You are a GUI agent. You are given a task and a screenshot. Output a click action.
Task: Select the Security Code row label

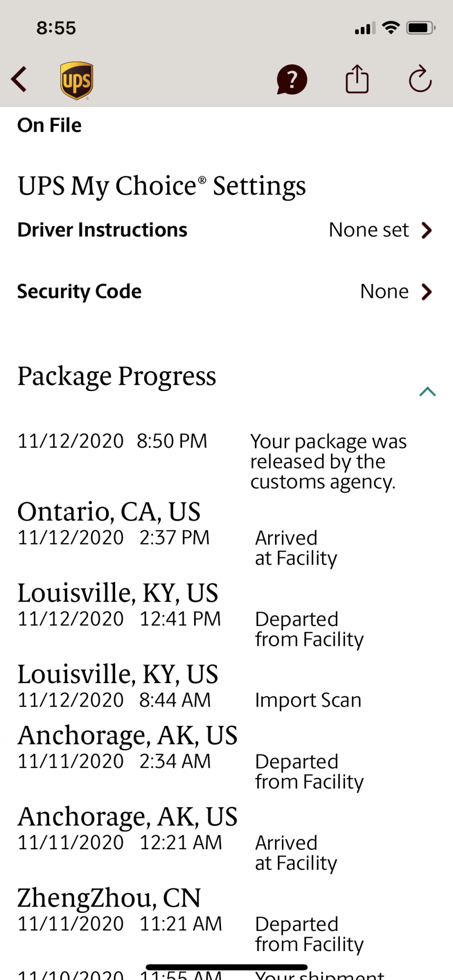tap(79, 292)
